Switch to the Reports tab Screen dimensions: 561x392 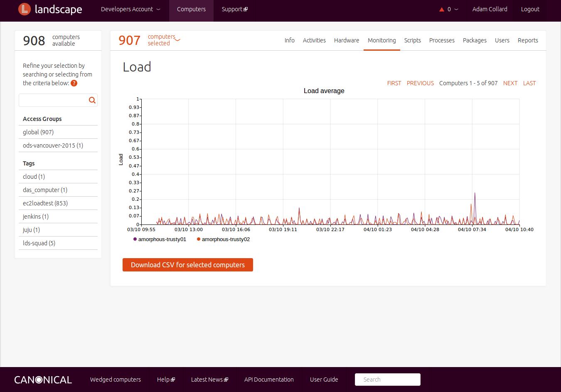528,40
